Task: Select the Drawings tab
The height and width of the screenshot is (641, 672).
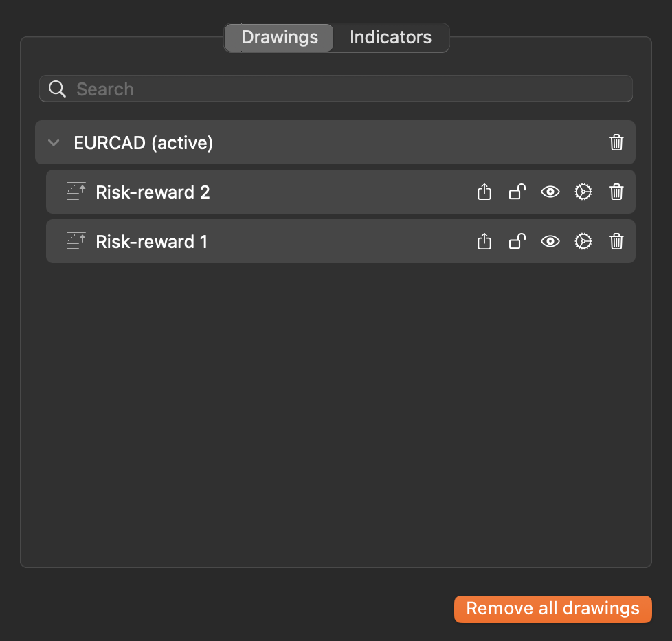Action: (280, 37)
